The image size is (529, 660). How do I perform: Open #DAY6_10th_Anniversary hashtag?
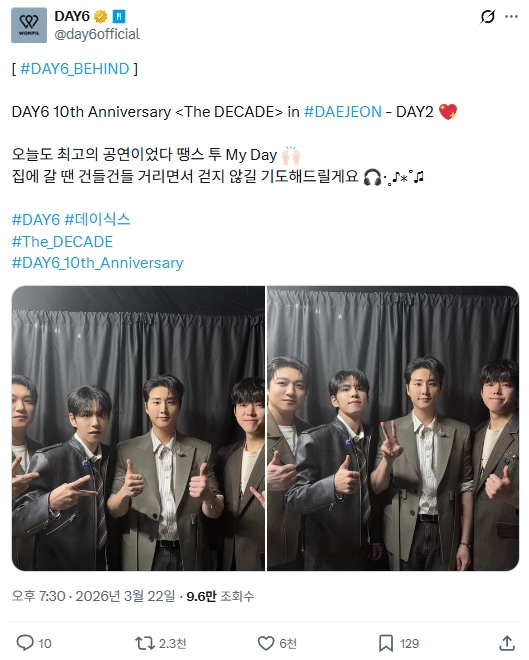point(97,263)
